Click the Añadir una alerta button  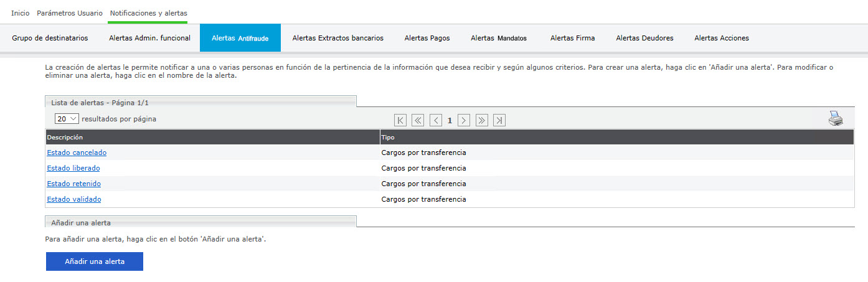[x=95, y=261]
